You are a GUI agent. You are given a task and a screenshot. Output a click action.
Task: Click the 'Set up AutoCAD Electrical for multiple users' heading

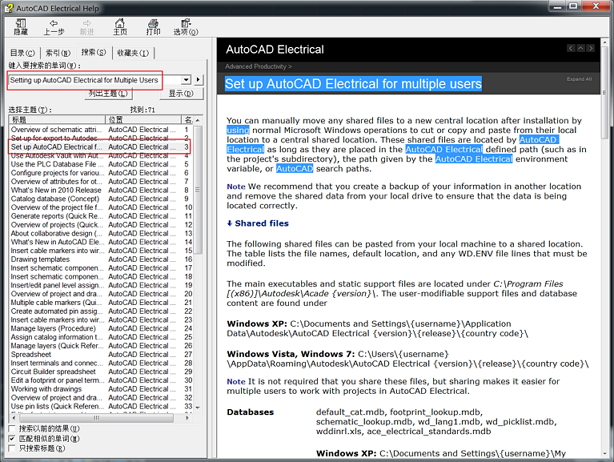point(353,84)
